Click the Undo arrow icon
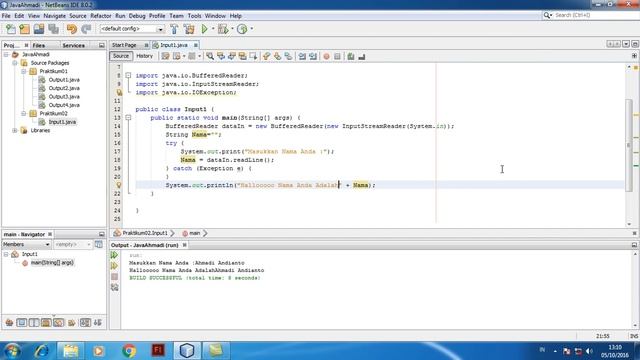Screen dimensions: 640x360 [72, 29]
